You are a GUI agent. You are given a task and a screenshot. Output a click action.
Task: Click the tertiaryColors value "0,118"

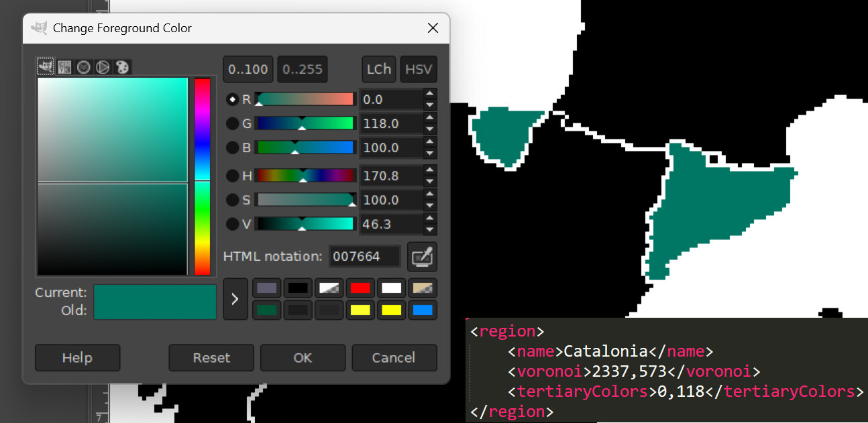click(x=681, y=391)
